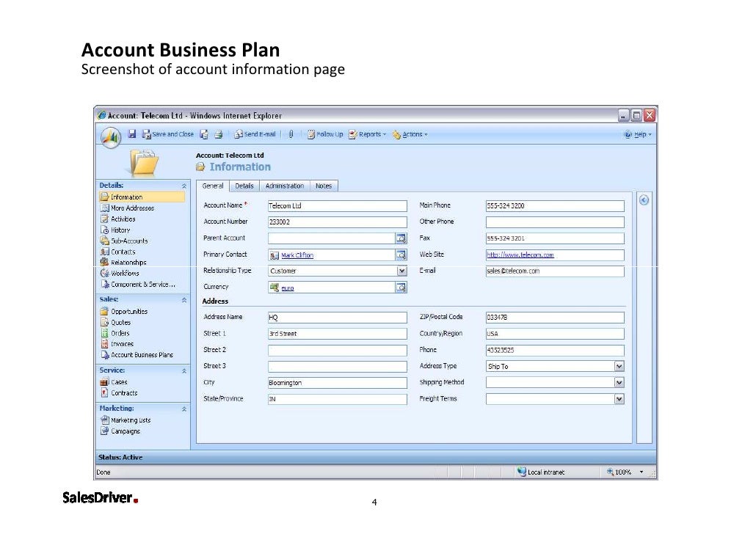Open the Actions dropdown menu
The image size is (756, 534).
tap(410, 134)
